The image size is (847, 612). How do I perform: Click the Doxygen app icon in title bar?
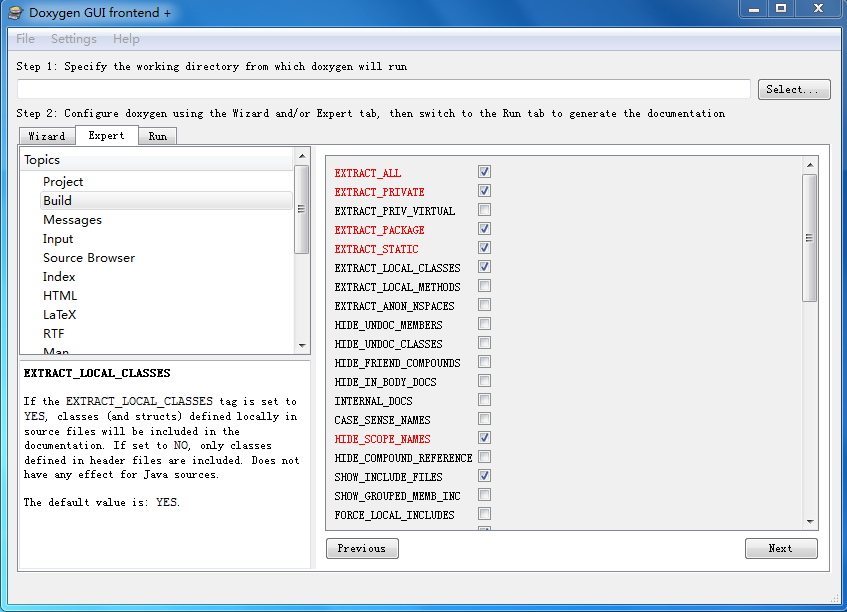tap(16, 12)
